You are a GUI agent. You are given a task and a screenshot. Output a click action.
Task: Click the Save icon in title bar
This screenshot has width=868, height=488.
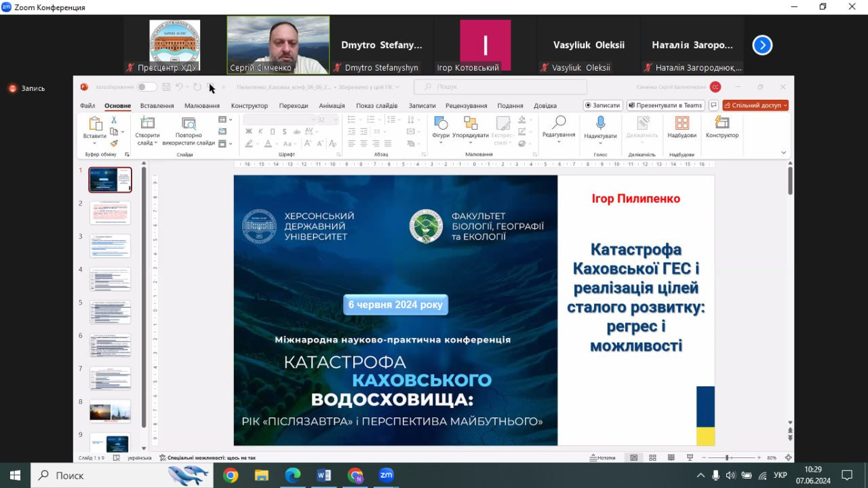(166, 87)
